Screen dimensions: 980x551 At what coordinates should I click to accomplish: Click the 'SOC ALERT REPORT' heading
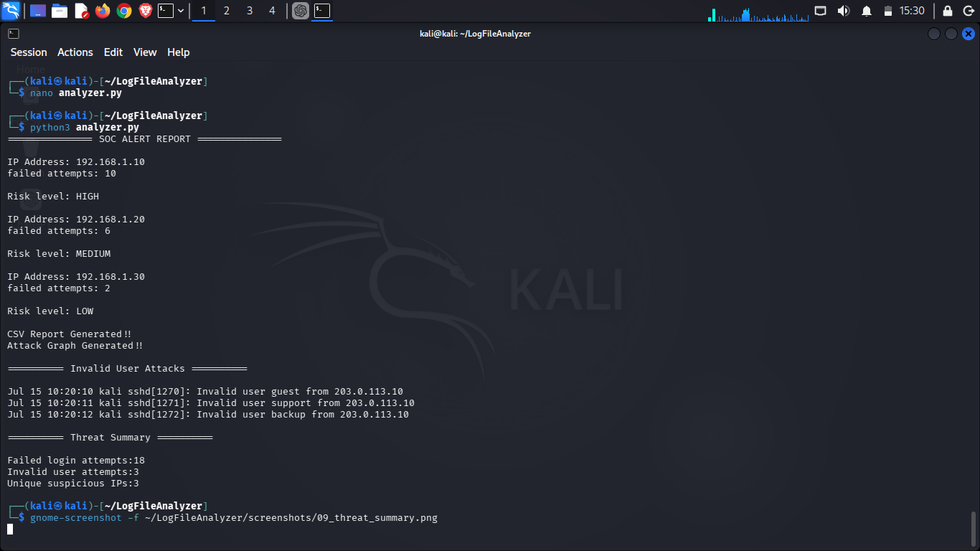click(x=145, y=139)
